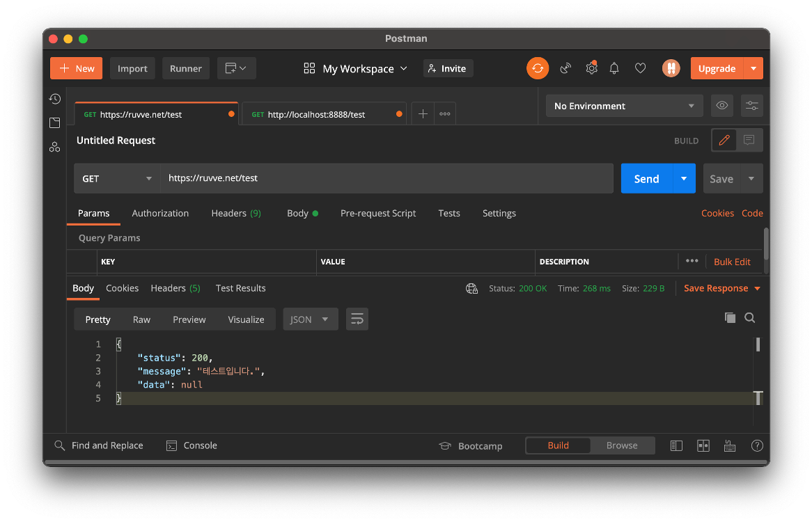This screenshot has width=812, height=522.
Task: Open the Pre-request Script tab
Action: 378,213
